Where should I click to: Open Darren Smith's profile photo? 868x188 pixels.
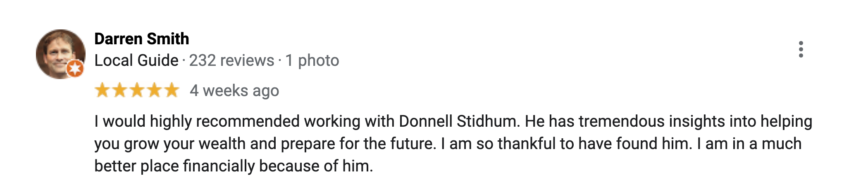(60, 54)
